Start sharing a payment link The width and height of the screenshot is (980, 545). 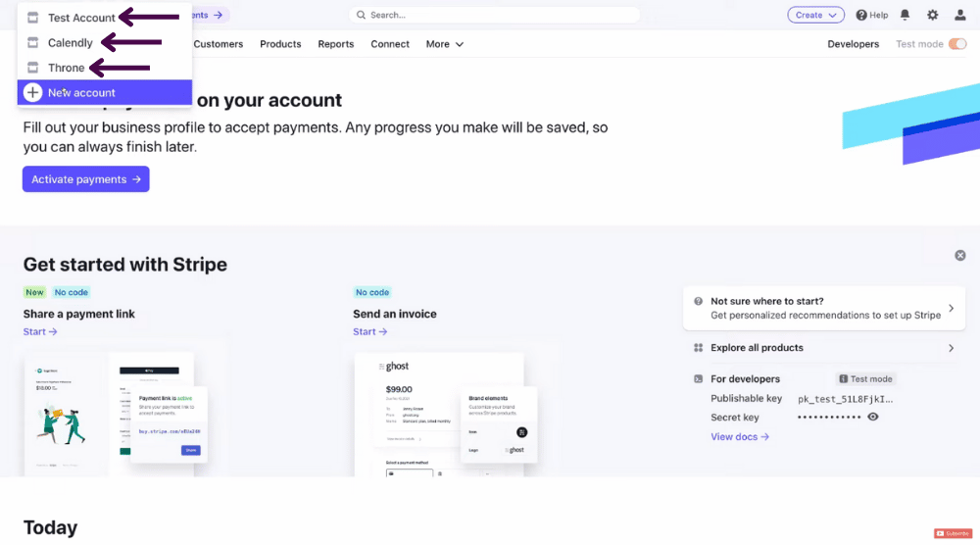(40, 332)
